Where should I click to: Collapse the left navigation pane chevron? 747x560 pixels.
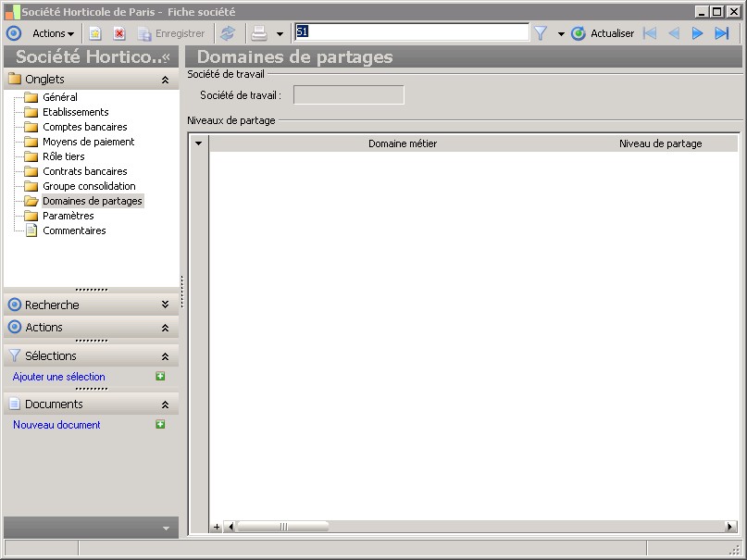click(167, 57)
